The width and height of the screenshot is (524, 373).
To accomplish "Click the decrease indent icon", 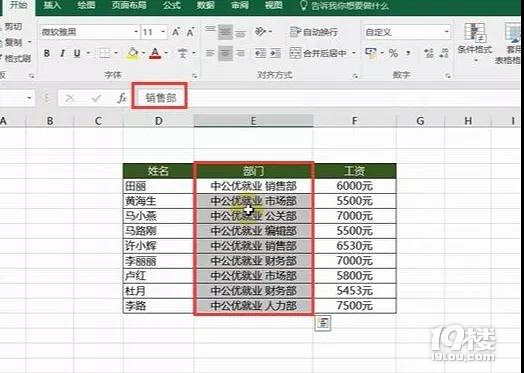I will 260,53.
